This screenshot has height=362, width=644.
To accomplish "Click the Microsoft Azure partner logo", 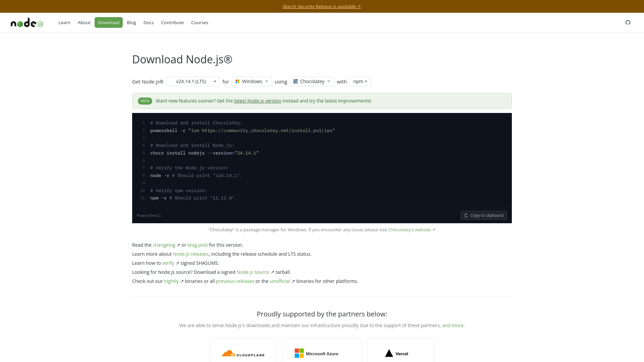I will 316,354.
